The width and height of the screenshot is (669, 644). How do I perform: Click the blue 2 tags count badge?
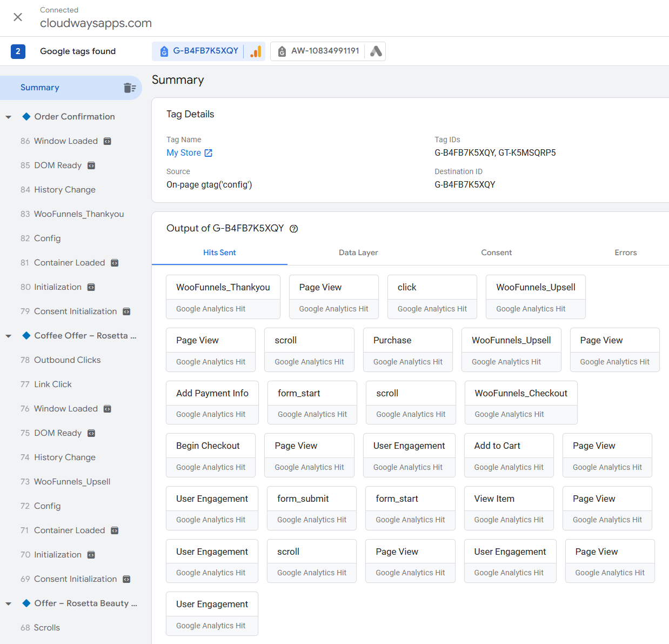(18, 51)
